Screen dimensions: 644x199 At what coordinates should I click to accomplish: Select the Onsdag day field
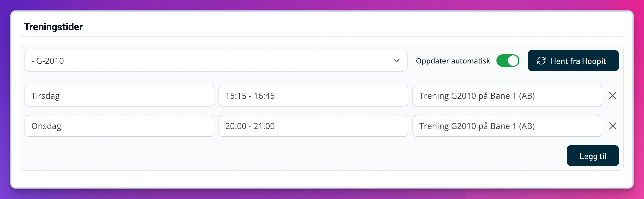pos(119,126)
